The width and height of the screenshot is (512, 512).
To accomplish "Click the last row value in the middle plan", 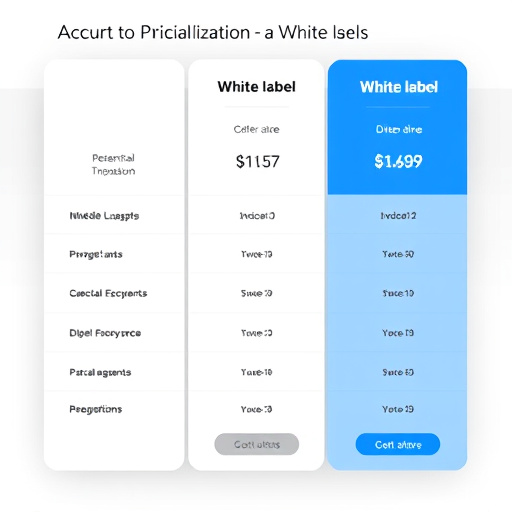I will coord(256,409).
